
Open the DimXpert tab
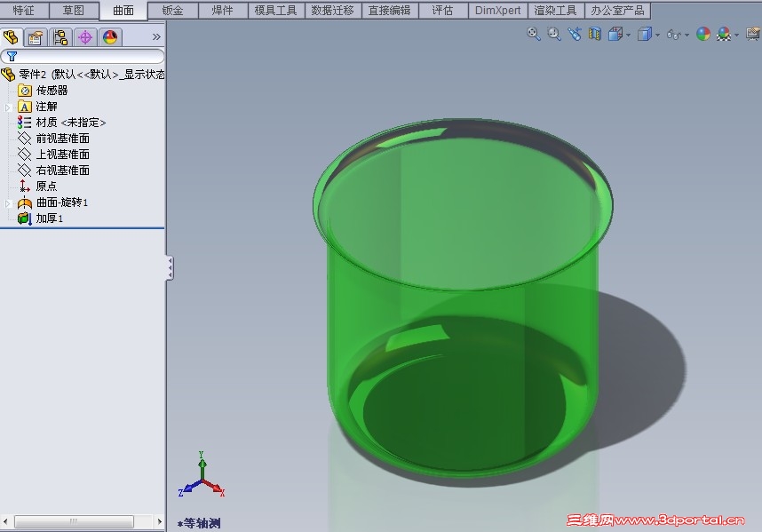tap(497, 10)
